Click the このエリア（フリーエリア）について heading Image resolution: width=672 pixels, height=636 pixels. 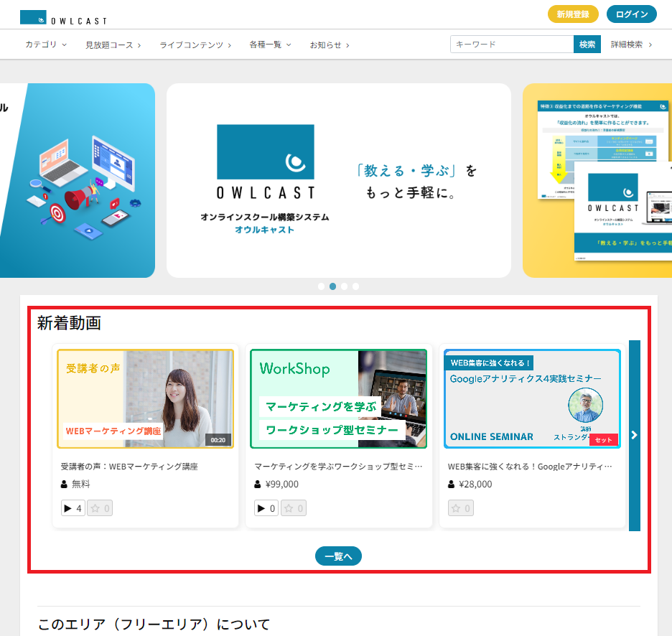[154, 625]
